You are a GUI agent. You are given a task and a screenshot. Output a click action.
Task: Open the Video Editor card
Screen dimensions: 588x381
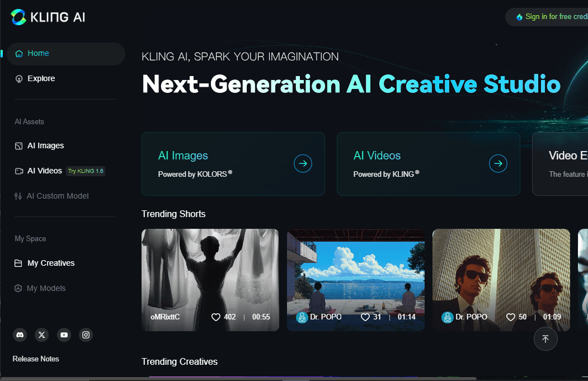tap(560, 164)
